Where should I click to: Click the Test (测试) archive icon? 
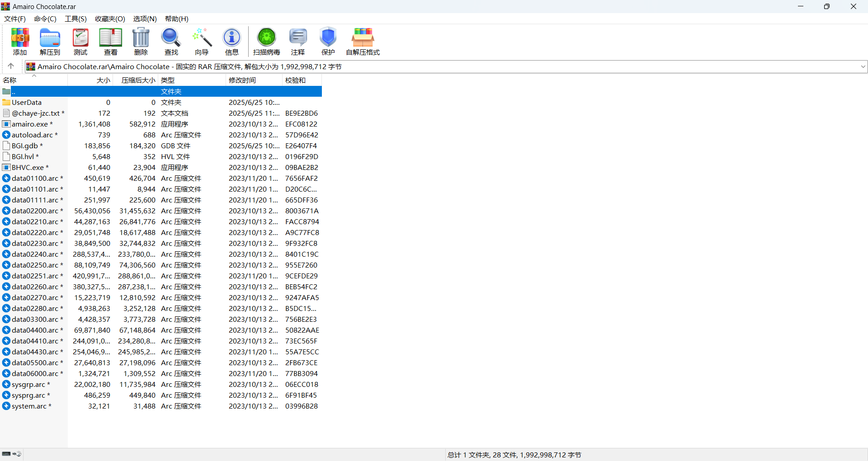tap(80, 41)
